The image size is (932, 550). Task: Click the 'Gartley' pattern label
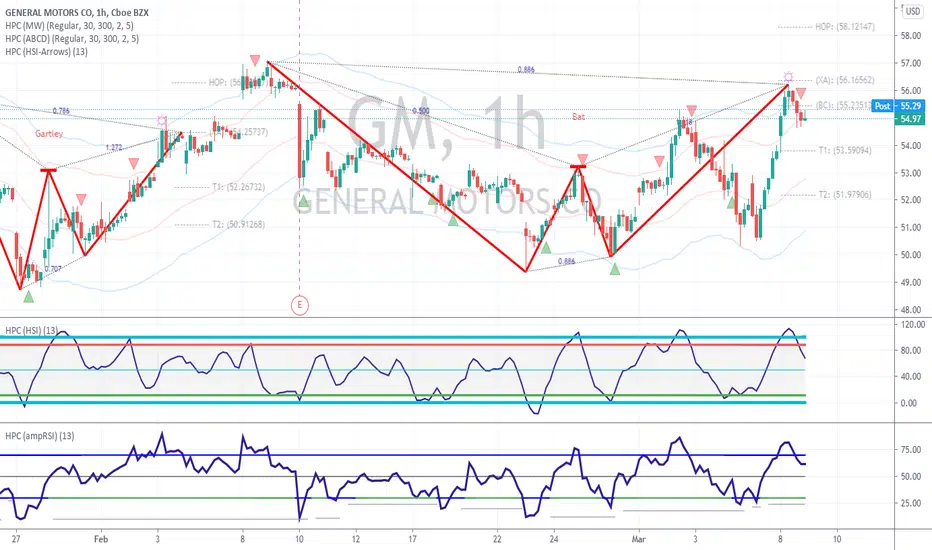point(49,134)
